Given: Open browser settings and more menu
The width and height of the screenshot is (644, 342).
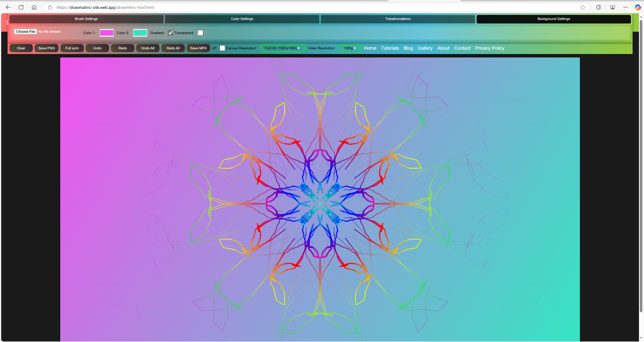Looking at the screenshot, I should coord(626,7).
